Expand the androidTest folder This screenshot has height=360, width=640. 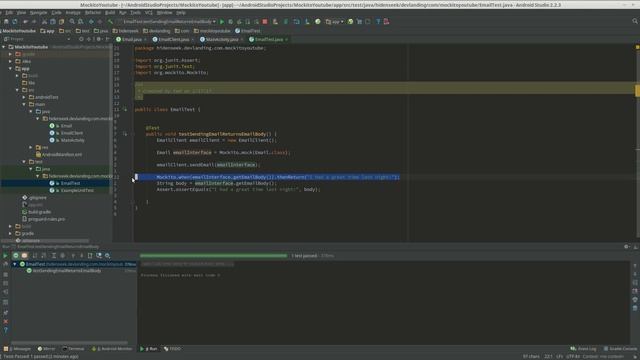pyautogui.click(x=24, y=97)
